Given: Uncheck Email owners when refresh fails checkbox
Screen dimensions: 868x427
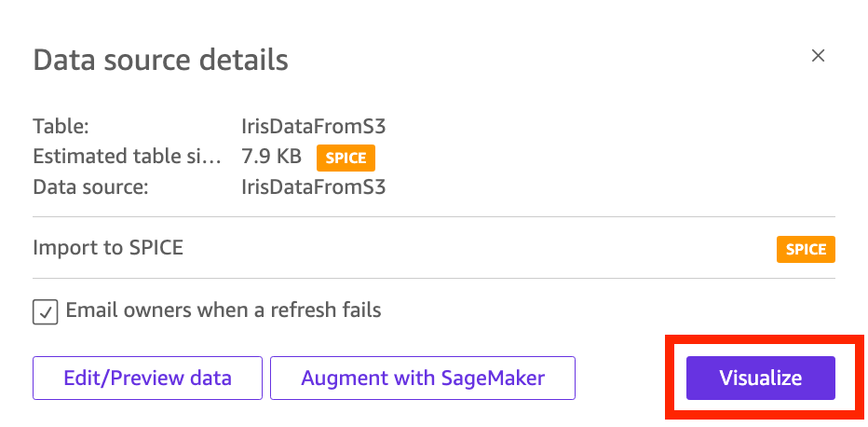Looking at the screenshot, I should click(46, 311).
